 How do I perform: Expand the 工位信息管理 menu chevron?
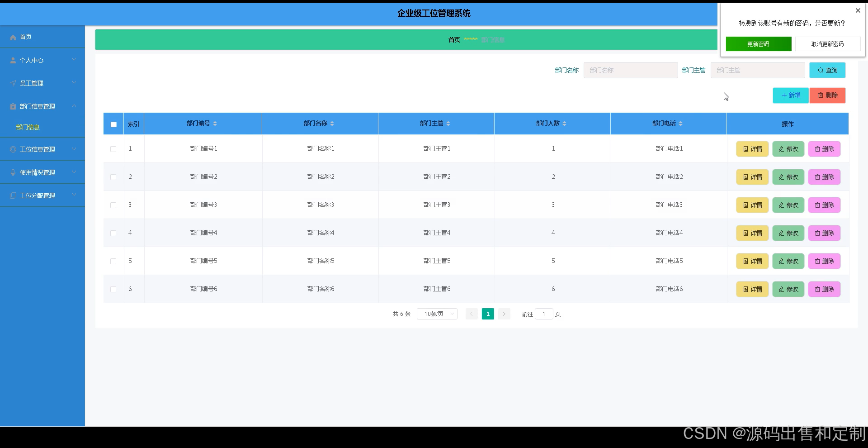tap(74, 149)
